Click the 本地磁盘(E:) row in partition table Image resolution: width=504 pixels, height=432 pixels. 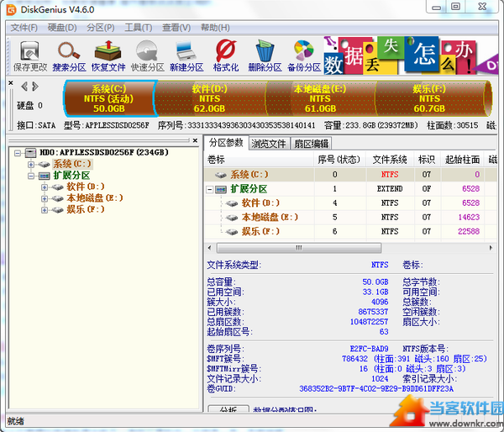coord(350,217)
